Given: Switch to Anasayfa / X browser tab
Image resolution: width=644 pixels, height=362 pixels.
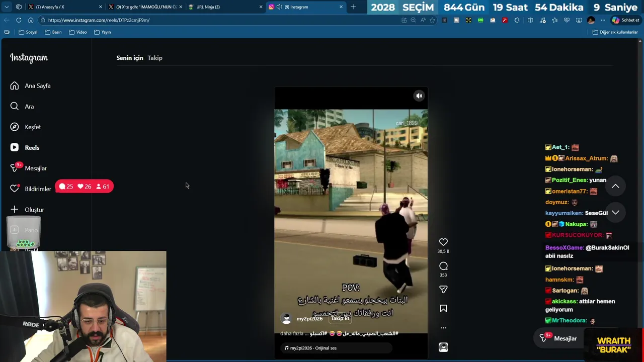Looking at the screenshot, I should pyautogui.click(x=65, y=7).
